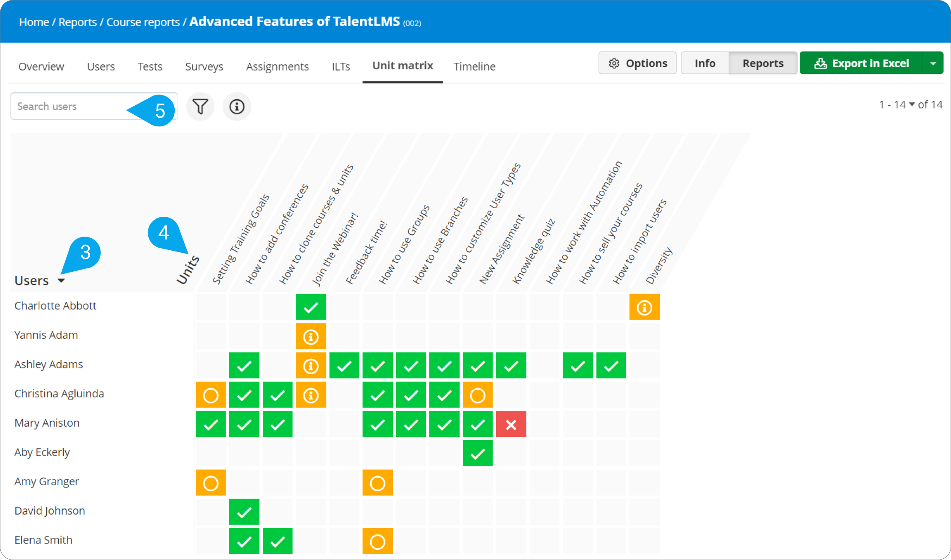Click the Knowledge quiz column header
The width and height of the screenshot is (951, 560).
[x=533, y=252]
